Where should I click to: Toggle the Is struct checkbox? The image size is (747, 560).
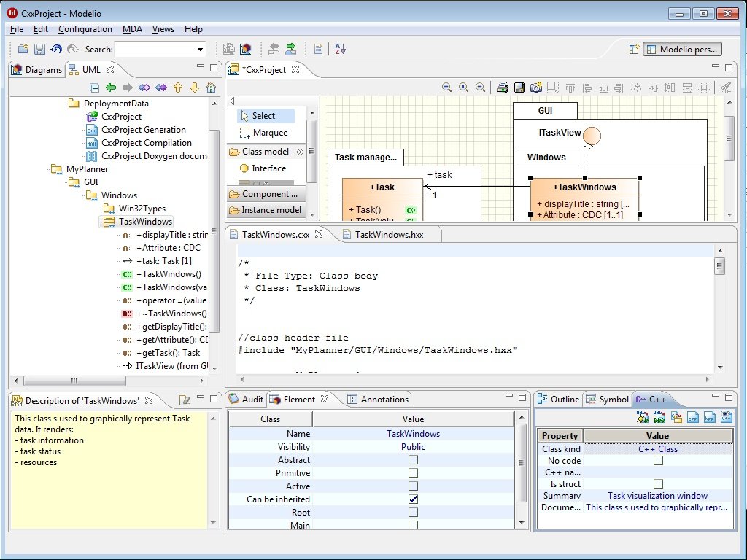658,484
